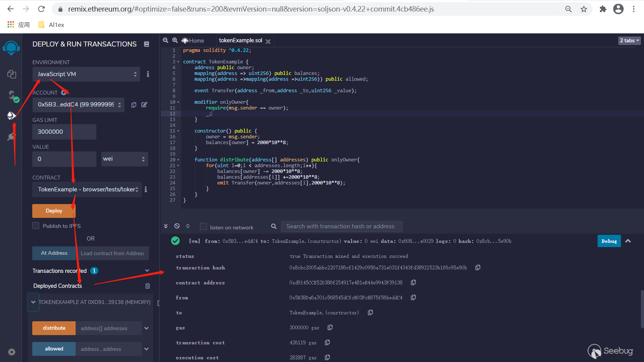
Task: Open Remix settings gear icon
Action: tap(12, 352)
